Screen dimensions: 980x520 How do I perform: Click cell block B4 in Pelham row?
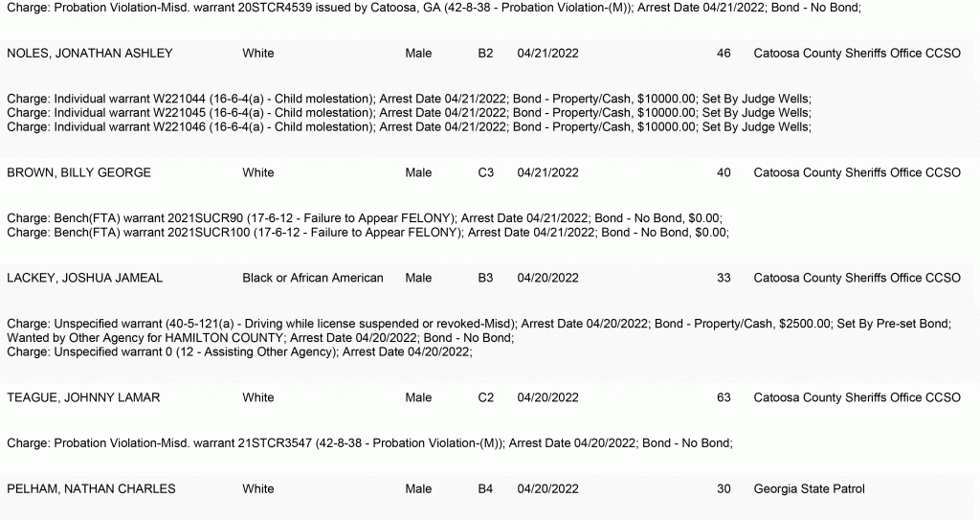click(x=485, y=488)
